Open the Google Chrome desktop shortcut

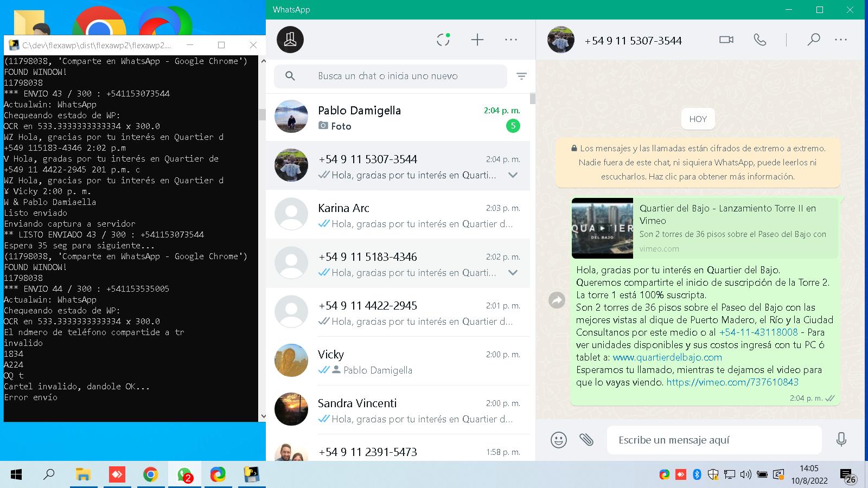click(x=99, y=22)
